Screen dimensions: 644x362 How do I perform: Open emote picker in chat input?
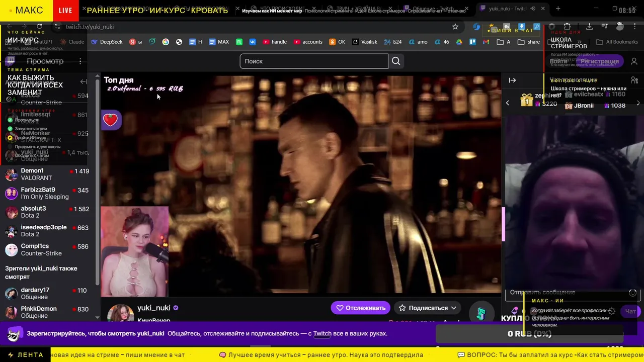tap(632, 293)
